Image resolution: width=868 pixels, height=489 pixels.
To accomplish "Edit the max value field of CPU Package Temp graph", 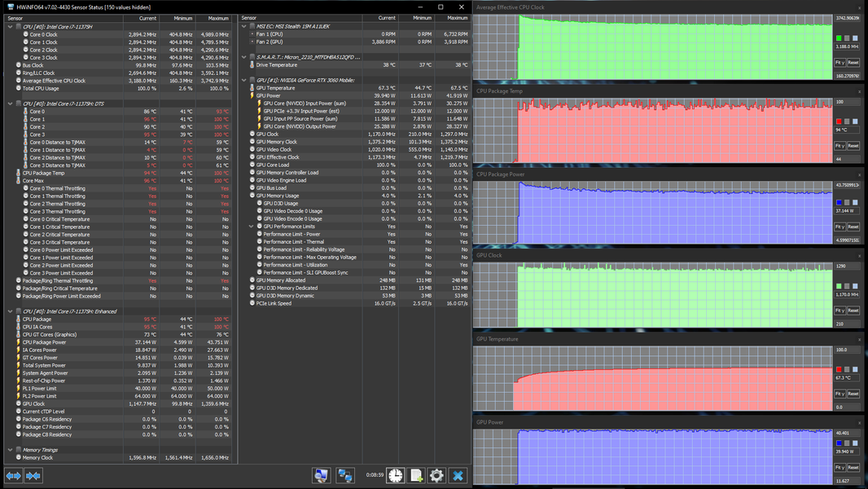I will (847, 102).
